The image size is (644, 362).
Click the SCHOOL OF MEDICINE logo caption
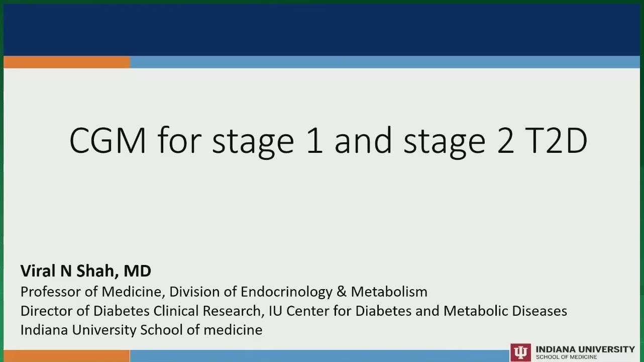(x=566, y=357)
